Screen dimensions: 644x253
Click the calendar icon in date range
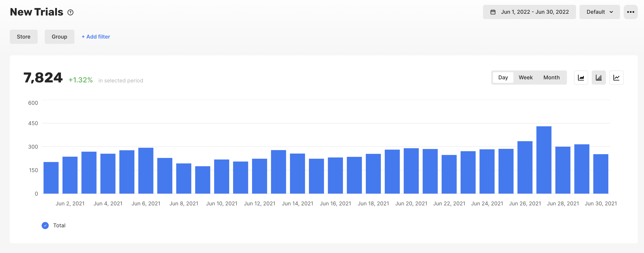click(x=493, y=12)
